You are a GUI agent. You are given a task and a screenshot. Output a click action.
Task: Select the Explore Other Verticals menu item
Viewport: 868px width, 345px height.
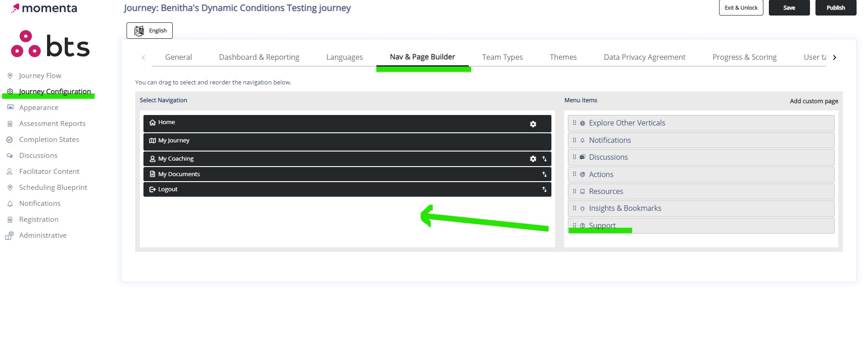[701, 123]
